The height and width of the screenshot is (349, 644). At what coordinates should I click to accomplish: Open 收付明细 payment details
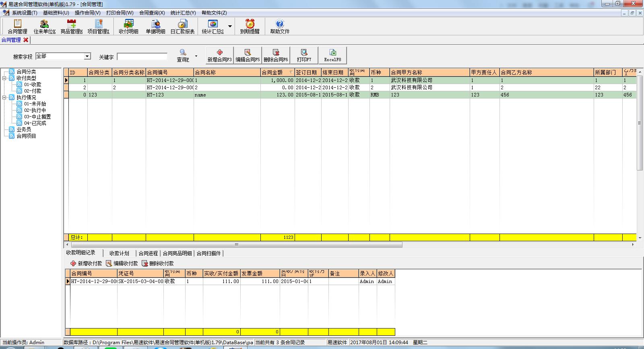(128, 27)
